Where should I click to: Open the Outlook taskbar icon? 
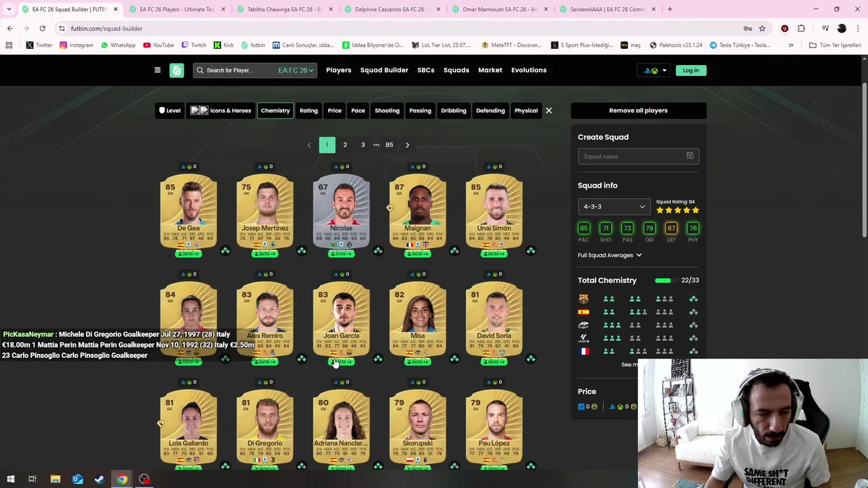(77, 479)
